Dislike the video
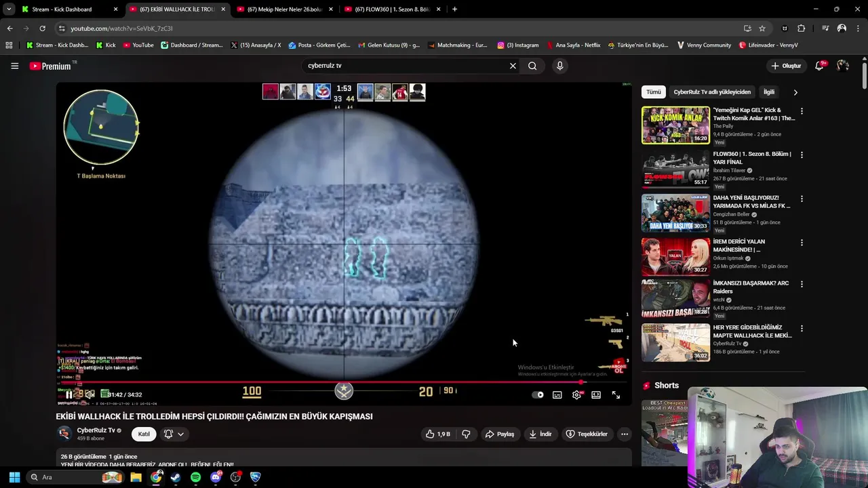Image resolution: width=868 pixels, height=488 pixels. click(x=466, y=434)
